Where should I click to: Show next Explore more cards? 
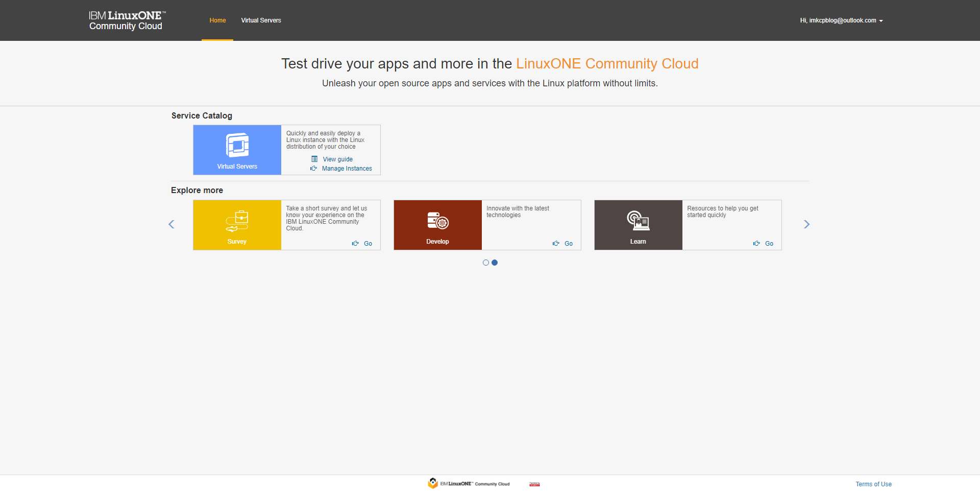tap(806, 224)
